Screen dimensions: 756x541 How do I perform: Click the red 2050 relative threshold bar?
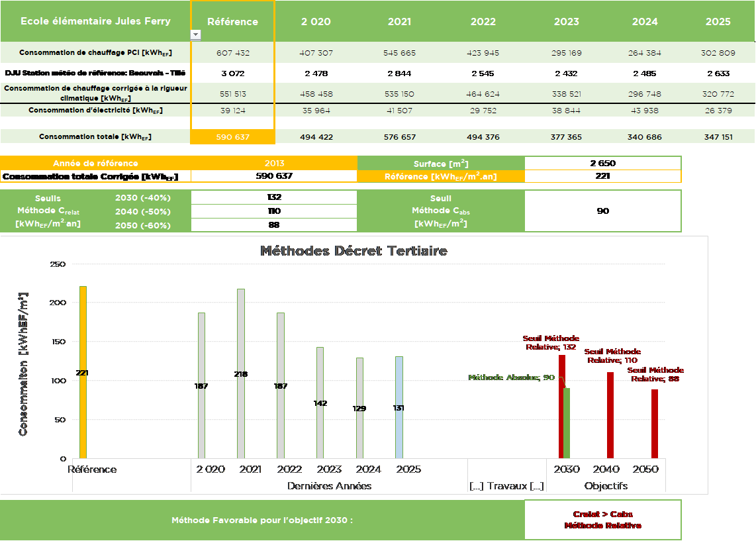point(655,423)
